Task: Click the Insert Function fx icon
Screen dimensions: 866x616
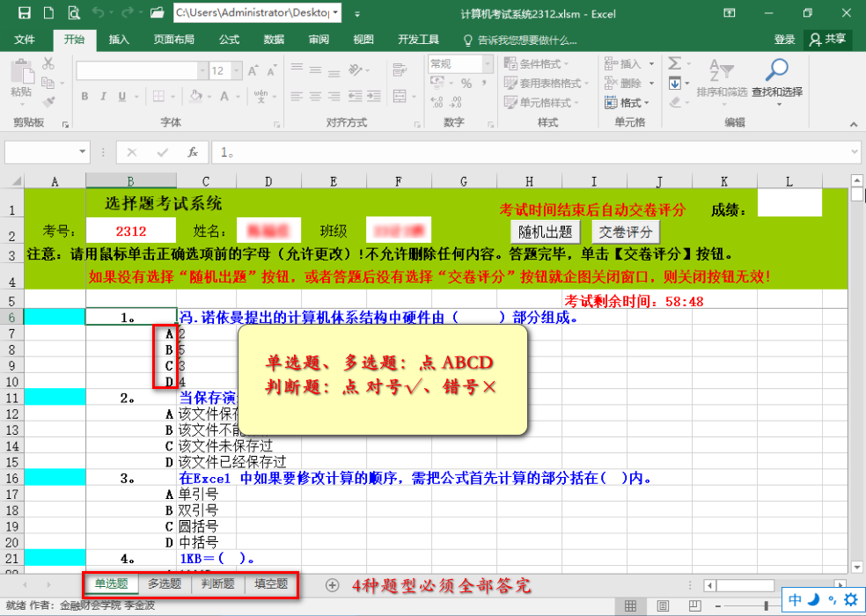Action: [192, 152]
